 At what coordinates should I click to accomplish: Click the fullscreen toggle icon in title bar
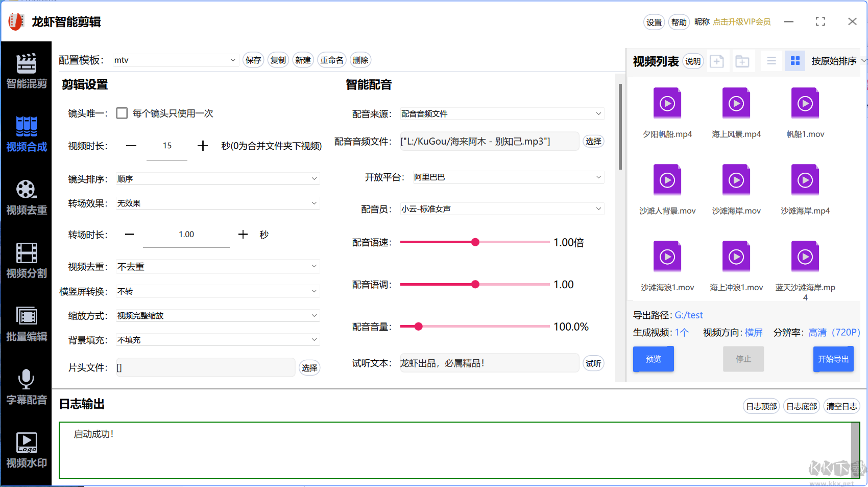click(x=820, y=21)
